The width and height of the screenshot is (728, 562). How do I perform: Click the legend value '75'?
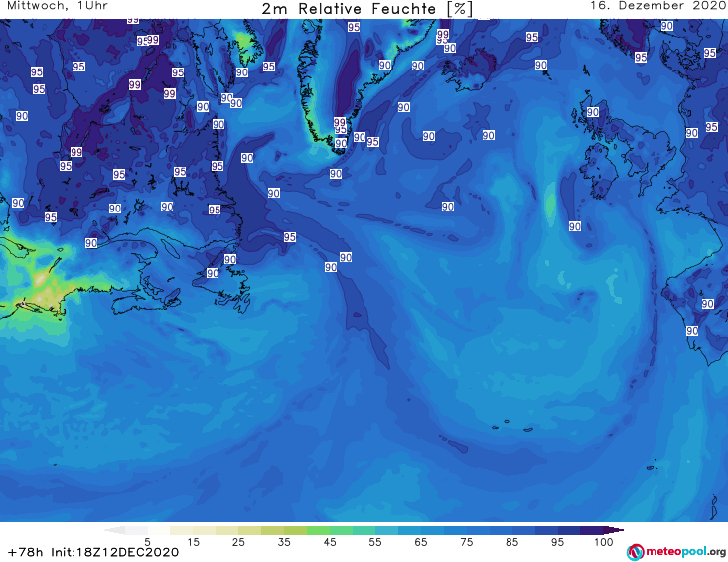[x=467, y=541]
